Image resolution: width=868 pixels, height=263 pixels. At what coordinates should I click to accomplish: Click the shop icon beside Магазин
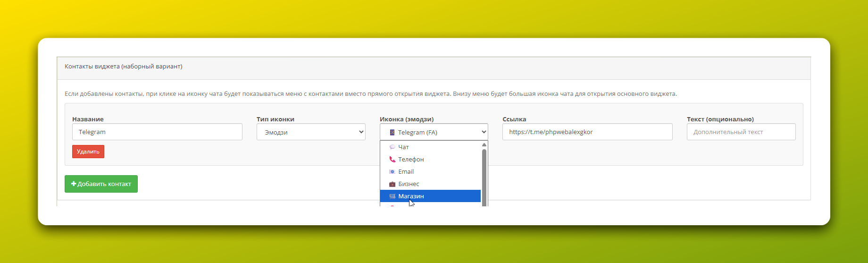pyautogui.click(x=392, y=196)
